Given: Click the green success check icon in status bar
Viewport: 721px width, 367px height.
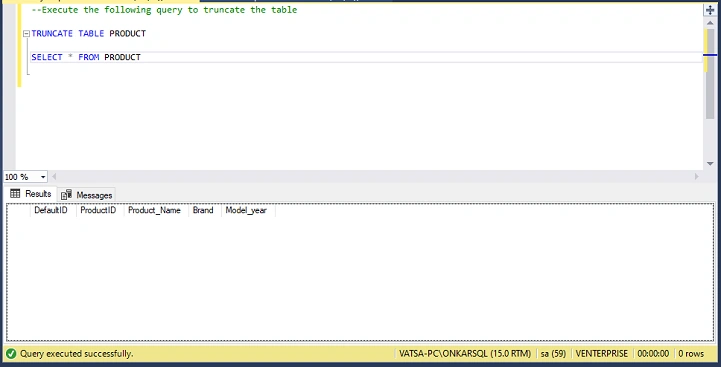Looking at the screenshot, I should tap(11, 354).
